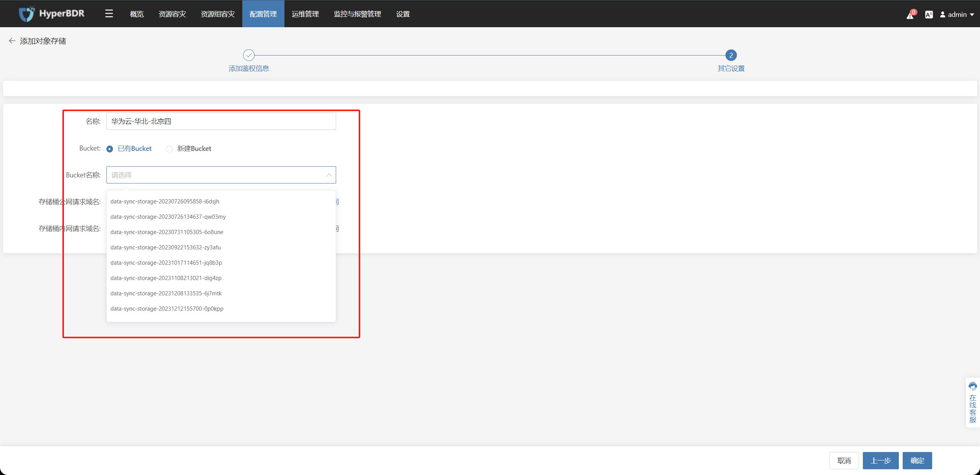The height and width of the screenshot is (475, 980).
Task: Open the 运维管理 menu
Action: (305, 14)
